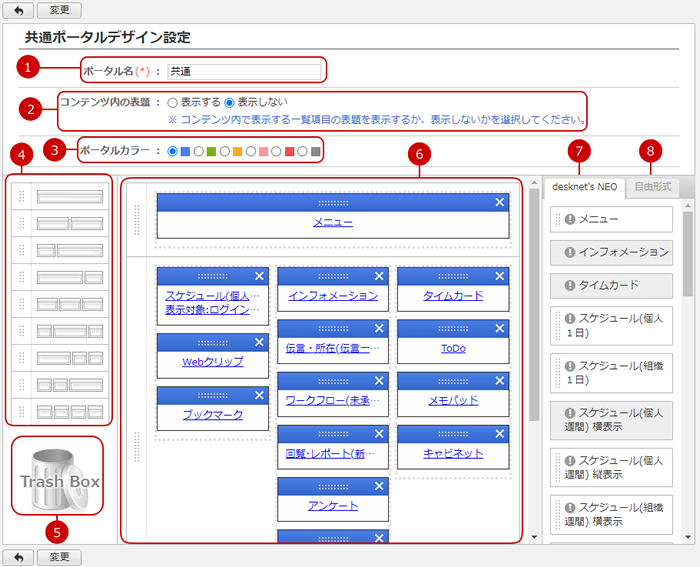The height and width of the screenshot is (567, 700).
Task: Select the 表示しない radio button
Action: point(229,103)
